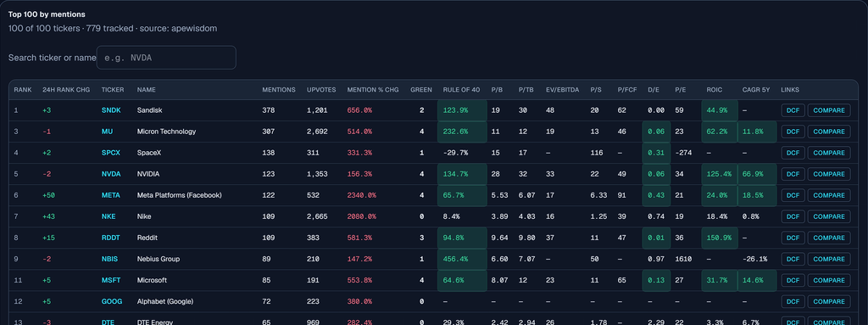Click the 'Top 100 by mentions' heading

(47, 14)
